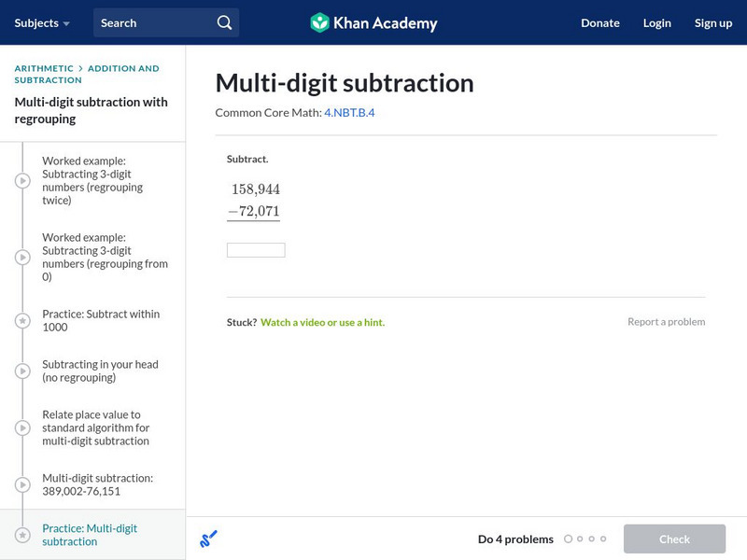Image resolution: width=747 pixels, height=560 pixels.
Task: Select Login in the top navigation
Action: (x=656, y=22)
